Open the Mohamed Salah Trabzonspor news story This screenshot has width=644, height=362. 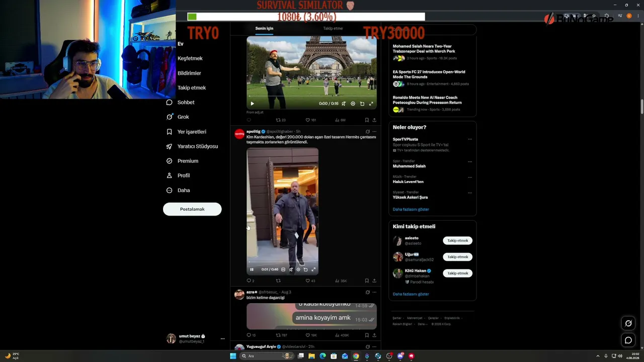pyautogui.click(x=432, y=52)
